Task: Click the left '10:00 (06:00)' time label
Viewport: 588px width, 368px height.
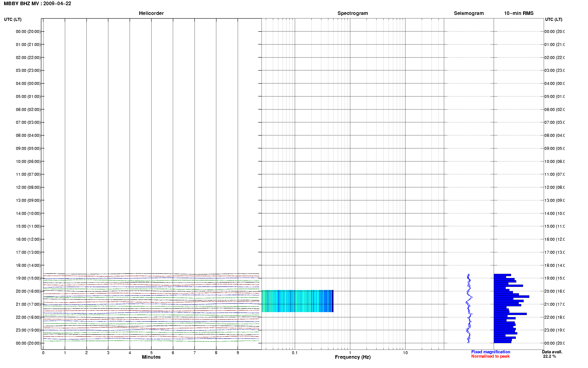Action: pyautogui.click(x=28, y=161)
